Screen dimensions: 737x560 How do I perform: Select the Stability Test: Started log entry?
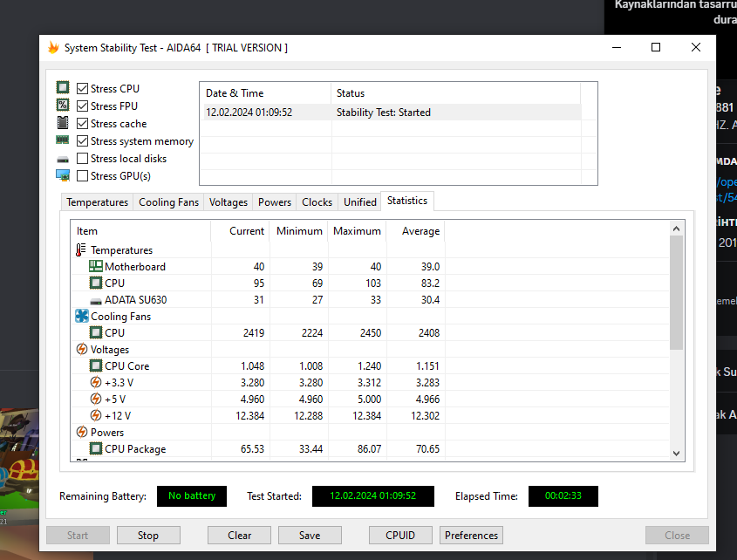point(392,113)
